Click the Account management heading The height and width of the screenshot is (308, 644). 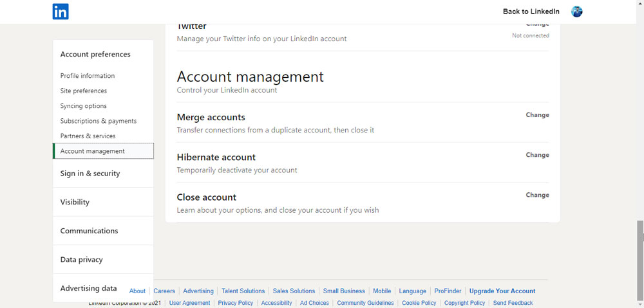(x=250, y=77)
